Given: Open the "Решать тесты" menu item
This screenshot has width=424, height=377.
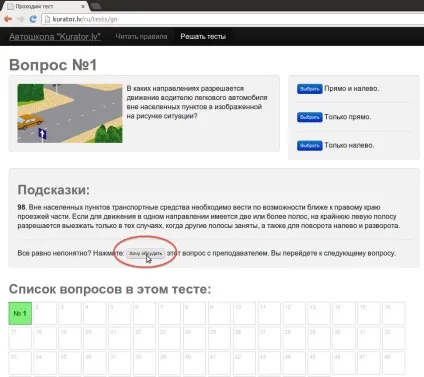Looking at the screenshot, I should click(203, 36).
